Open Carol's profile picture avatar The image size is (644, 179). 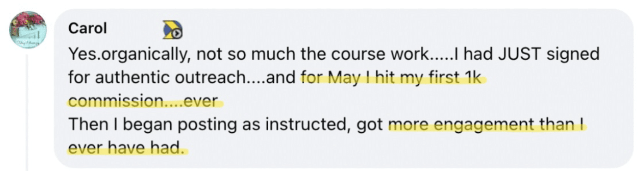click(29, 30)
